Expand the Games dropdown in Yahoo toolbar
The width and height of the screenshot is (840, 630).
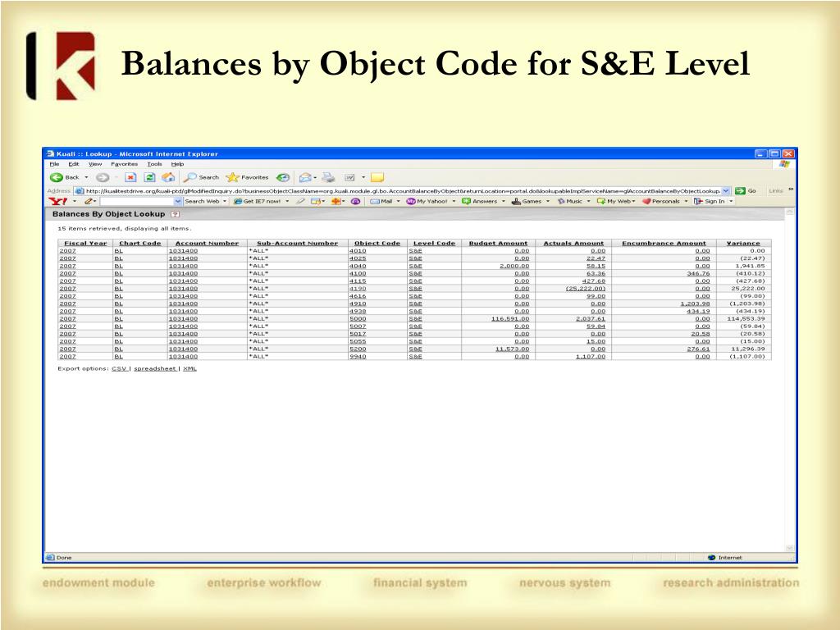tap(547, 201)
